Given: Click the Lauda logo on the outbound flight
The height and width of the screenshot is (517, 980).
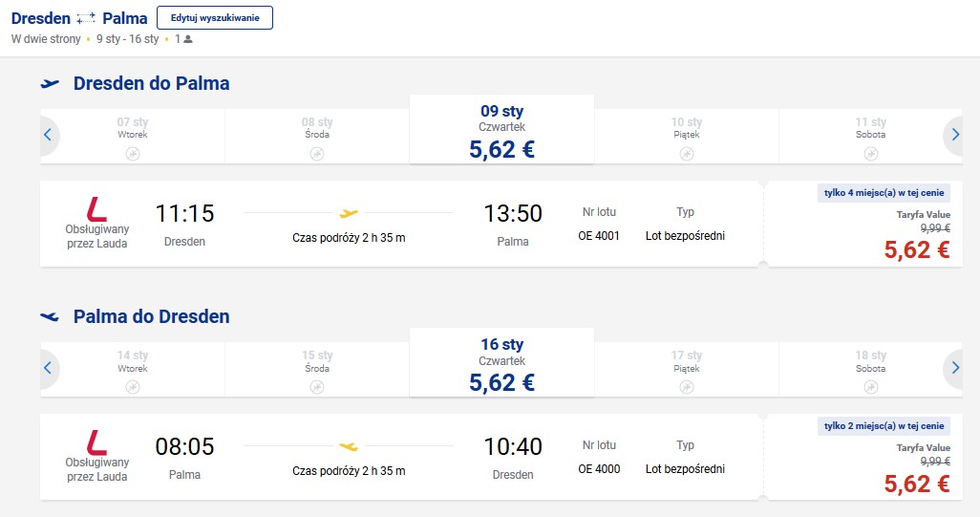Looking at the screenshot, I should (x=96, y=209).
